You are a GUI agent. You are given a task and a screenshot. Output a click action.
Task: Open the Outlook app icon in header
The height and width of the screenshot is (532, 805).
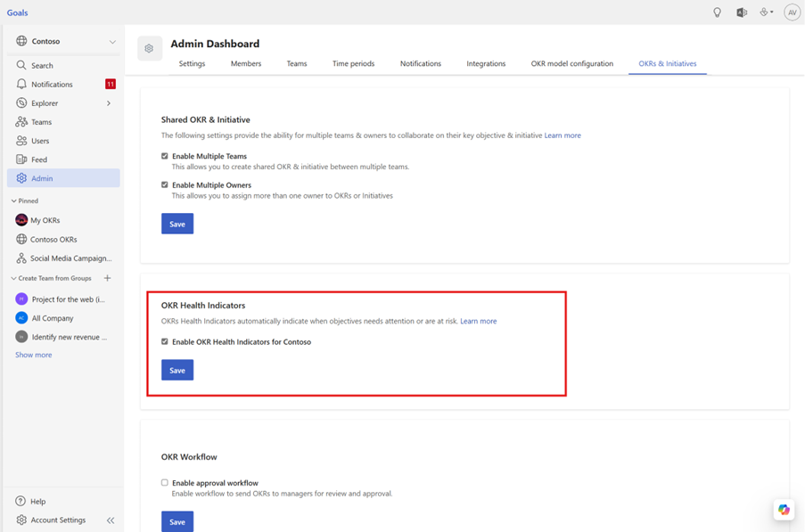tap(742, 12)
